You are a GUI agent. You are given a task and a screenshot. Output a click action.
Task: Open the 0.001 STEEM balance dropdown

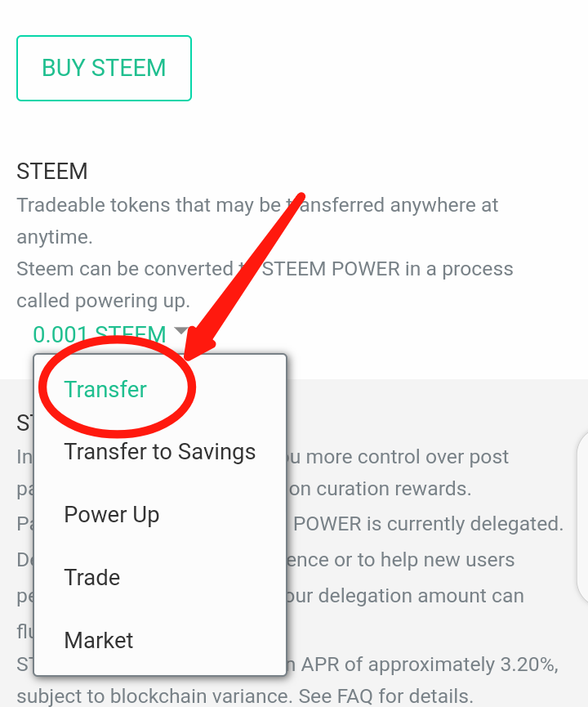[x=99, y=334]
